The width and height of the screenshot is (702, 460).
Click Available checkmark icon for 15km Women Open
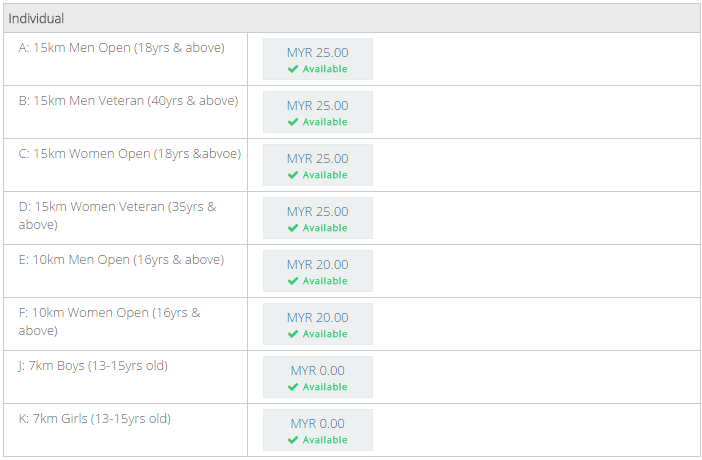click(293, 175)
